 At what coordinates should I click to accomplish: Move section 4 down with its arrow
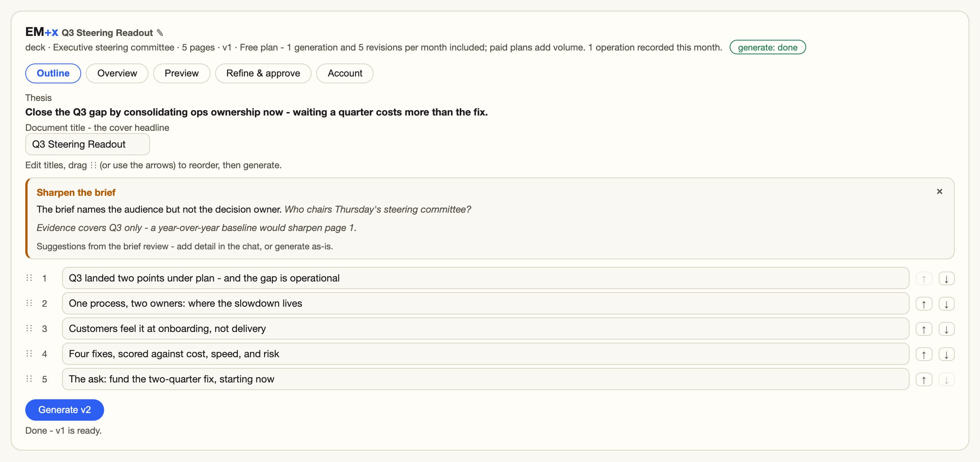946,355
